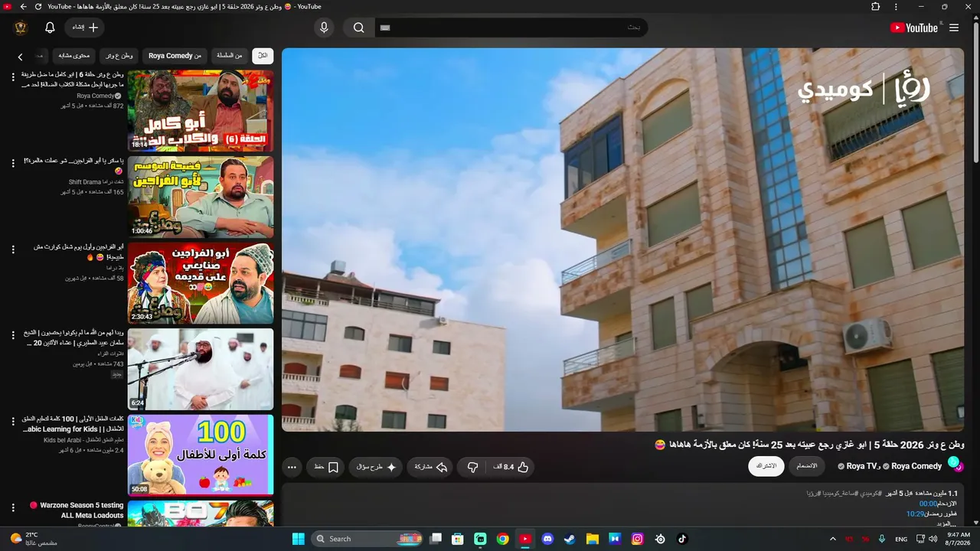Open Discord from the taskbar
The width and height of the screenshot is (980, 551).
pyautogui.click(x=547, y=539)
